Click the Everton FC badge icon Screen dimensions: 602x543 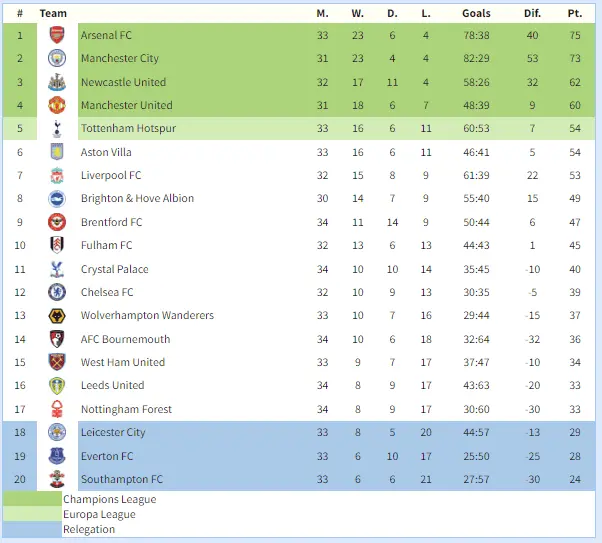point(56,456)
